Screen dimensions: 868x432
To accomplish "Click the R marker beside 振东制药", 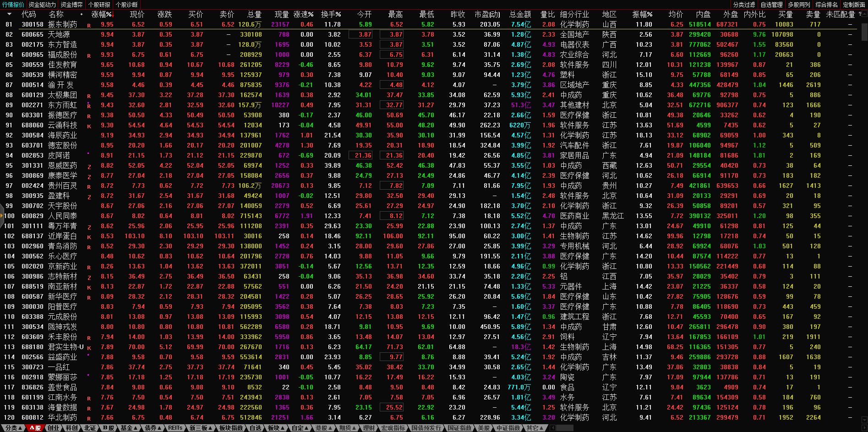I will (x=89, y=26).
